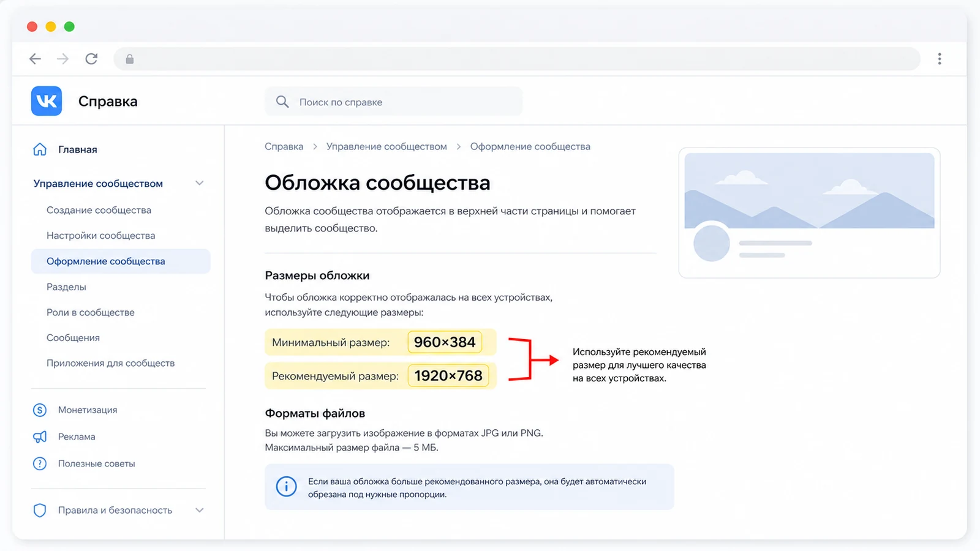Click the Монетизация coin icon
Screen dimensions: 980x551
(x=40, y=410)
